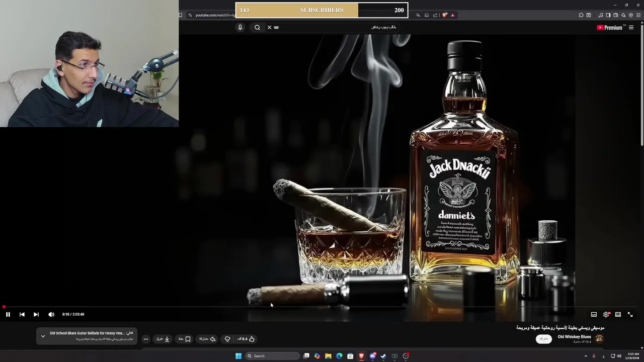Go to YouTube Premium home logo
The image size is (644, 362).
pos(610,28)
